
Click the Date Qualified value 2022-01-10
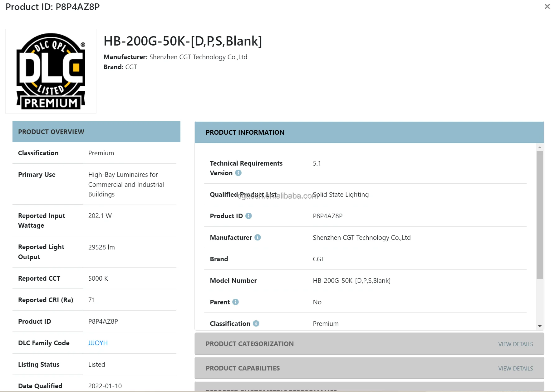(105, 386)
